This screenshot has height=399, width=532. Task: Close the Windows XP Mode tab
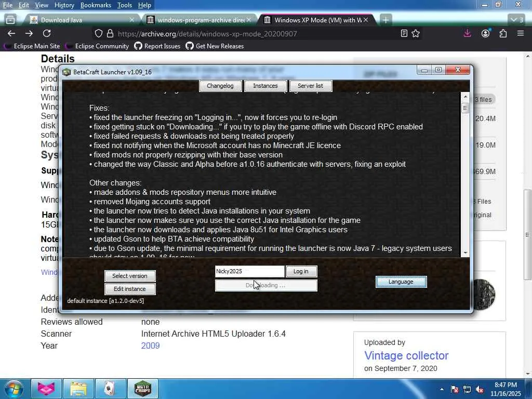[x=366, y=20]
